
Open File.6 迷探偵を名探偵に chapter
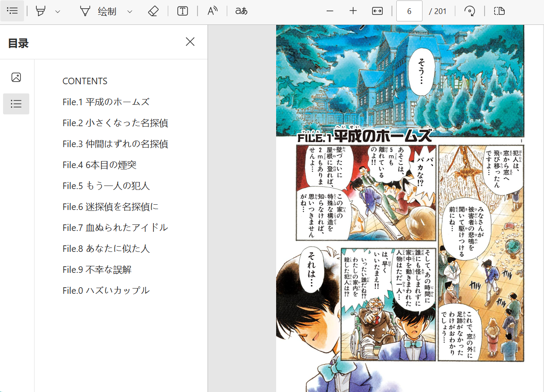111,207
